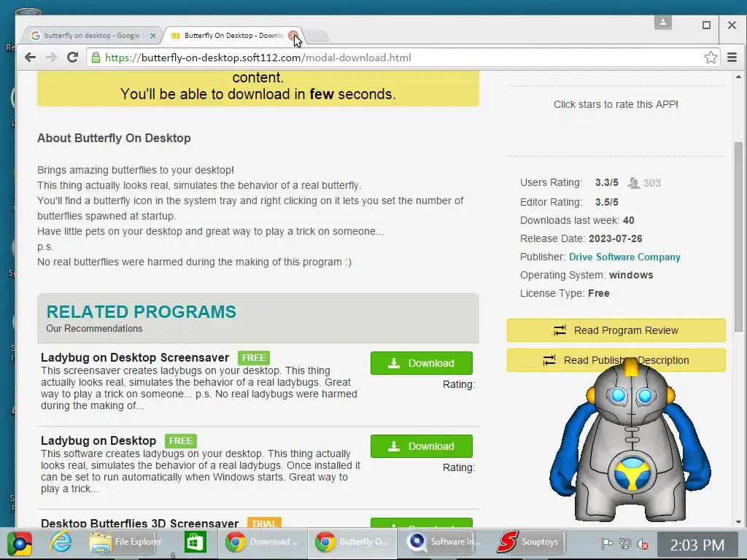Open a new tab with the blank tab button
Image resolution: width=747 pixels, height=560 pixels.
(x=317, y=36)
